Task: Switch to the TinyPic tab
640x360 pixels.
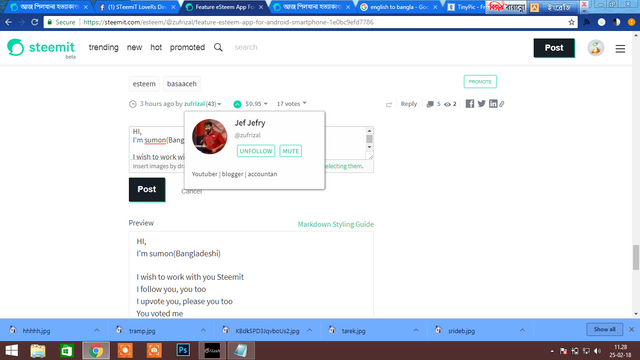Action: (x=465, y=7)
